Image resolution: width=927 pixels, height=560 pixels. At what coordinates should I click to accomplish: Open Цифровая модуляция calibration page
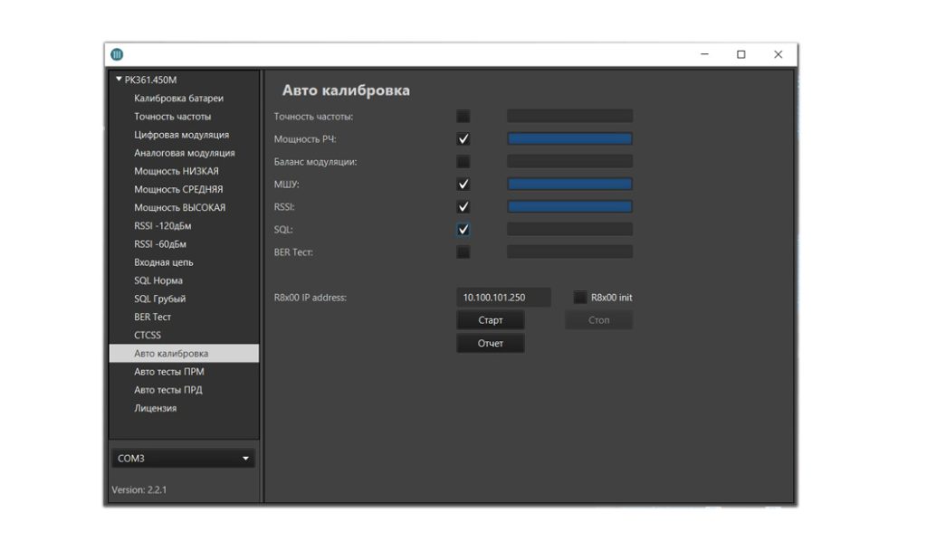(181, 135)
